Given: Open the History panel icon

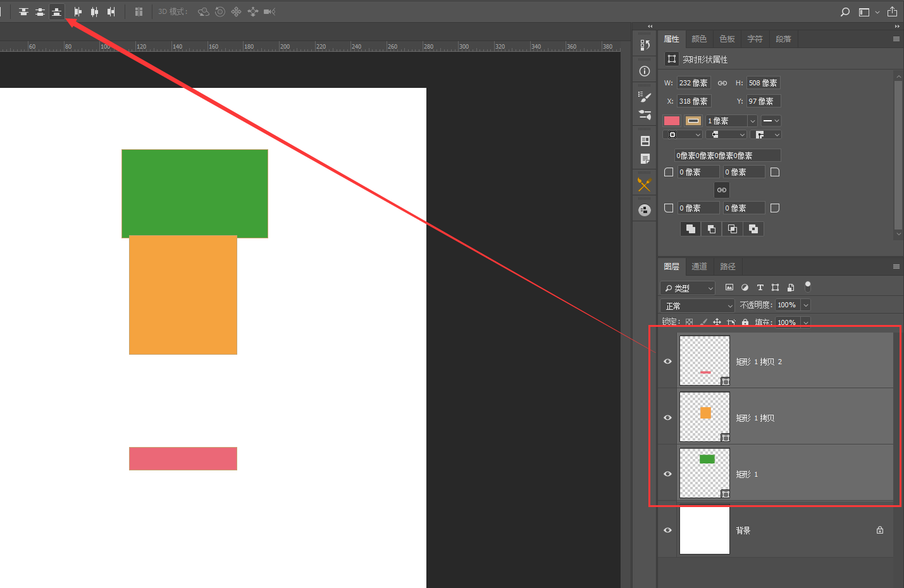Looking at the screenshot, I should (645, 45).
